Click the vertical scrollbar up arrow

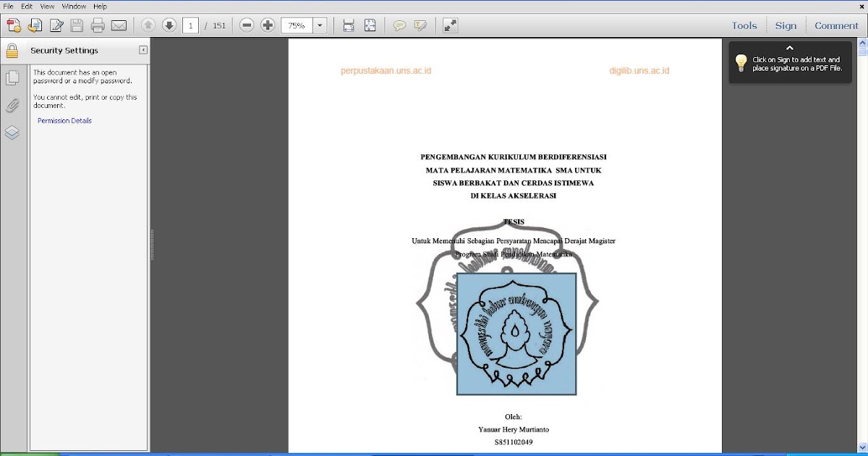[x=862, y=43]
